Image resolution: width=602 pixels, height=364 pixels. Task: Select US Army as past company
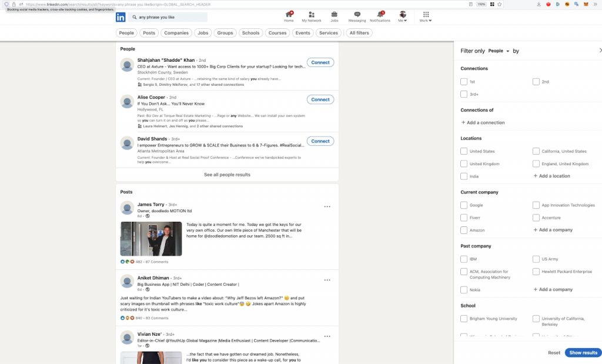536,259
